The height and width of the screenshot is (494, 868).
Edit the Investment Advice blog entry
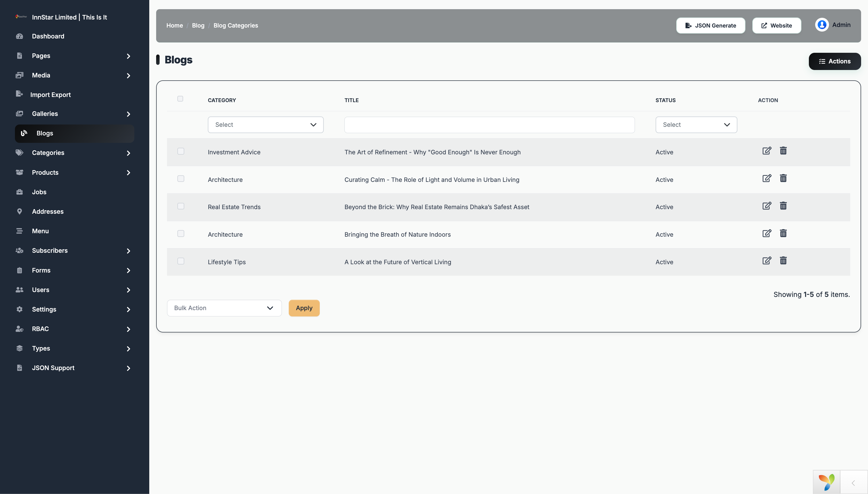click(766, 151)
